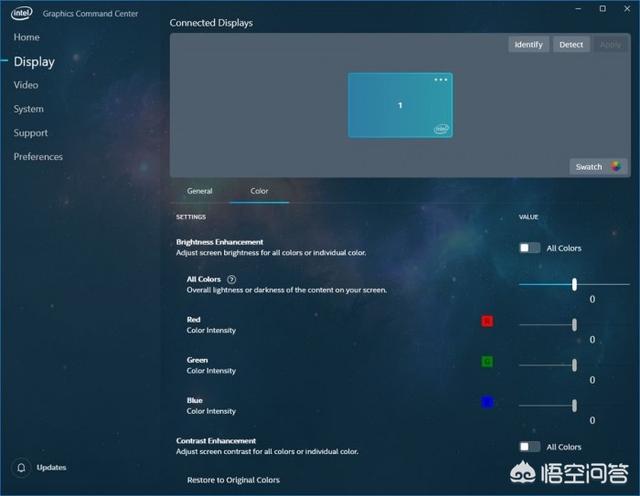Click the greyed-out Apply button
Image resolution: width=640 pixels, height=496 pixels.
[x=610, y=44]
